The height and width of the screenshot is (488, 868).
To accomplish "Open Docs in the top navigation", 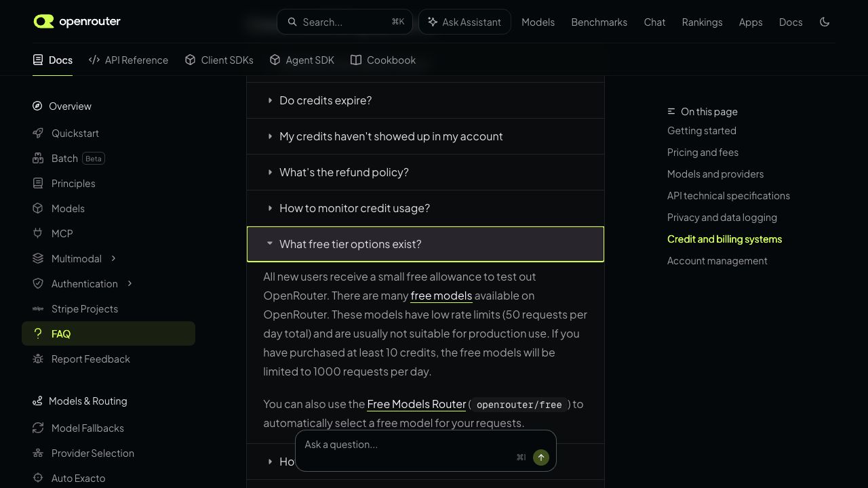I will coord(791,22).
